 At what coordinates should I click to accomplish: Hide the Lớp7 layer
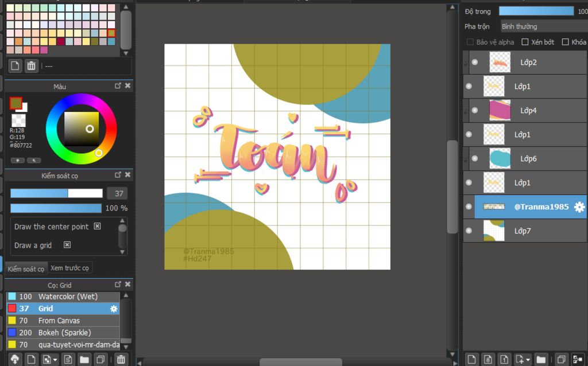pyautogui.click(x=469, y=231)
